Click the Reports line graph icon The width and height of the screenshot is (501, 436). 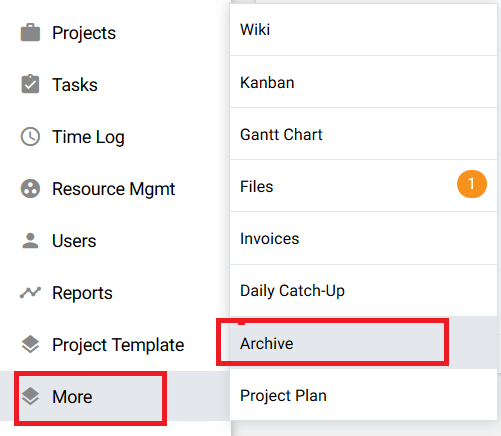(x=30, y=292)
